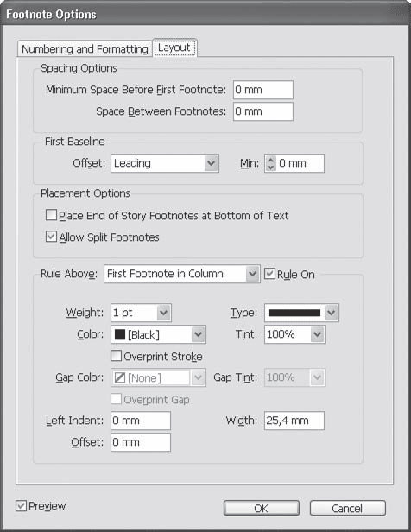
Task: Click the Min stepper arrows
Action: click(270, 163)
